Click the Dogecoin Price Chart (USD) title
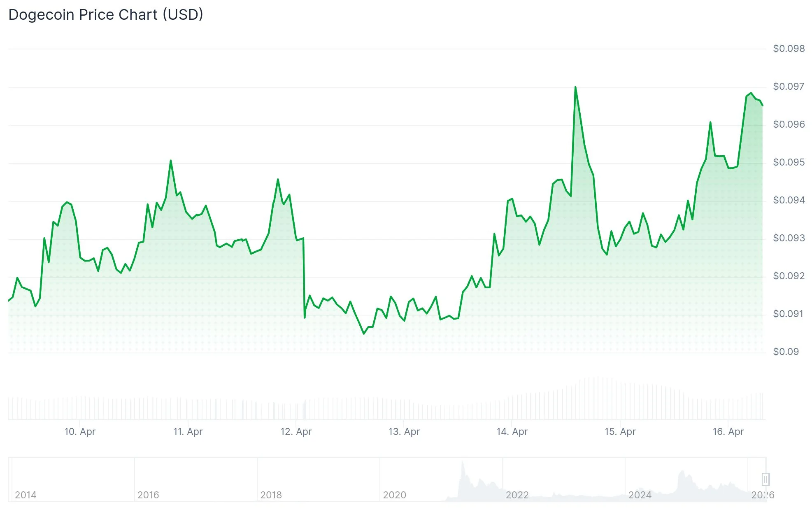 106,15
